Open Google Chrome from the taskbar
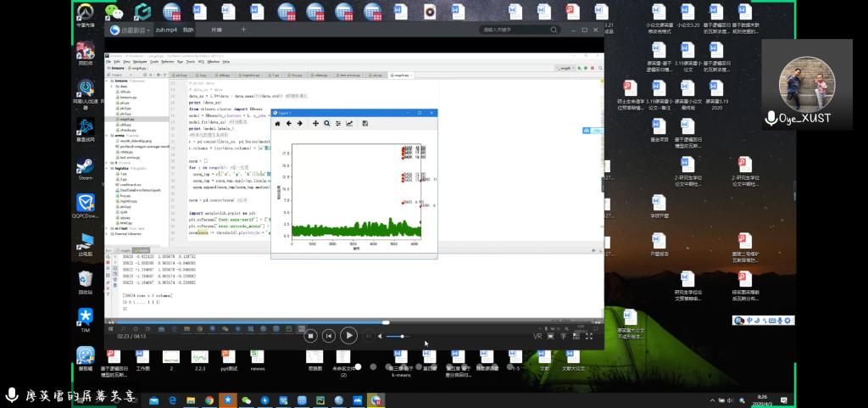This screenshot has width=868, height=408. [x=209, y=400]
